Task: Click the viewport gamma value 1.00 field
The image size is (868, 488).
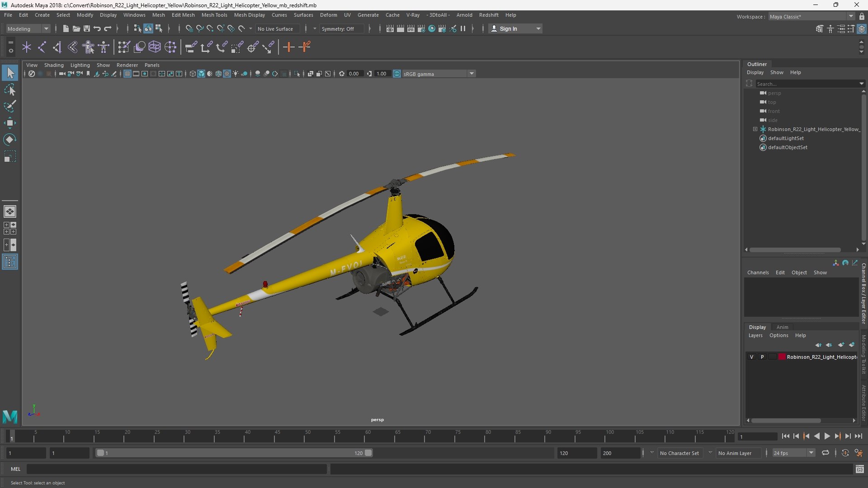Action: pyautogui.click(x=382, y=74)
